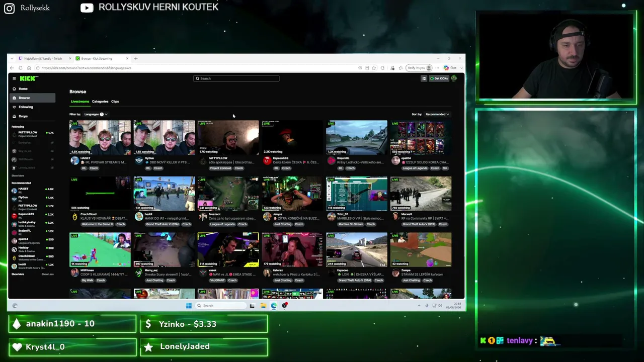
Task: Open the HAISET stream thumbnail
Action: 100,137
